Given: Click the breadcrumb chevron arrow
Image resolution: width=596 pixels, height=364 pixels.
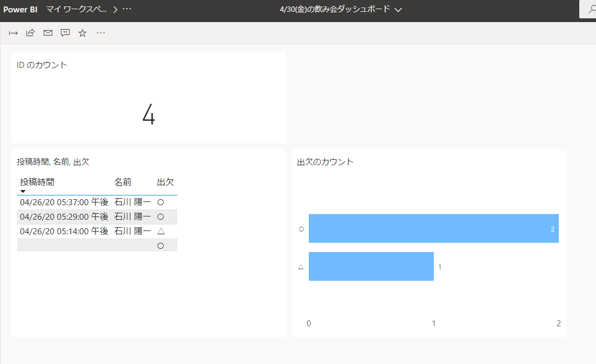Looking at the screenshot, I should [x=115, y=10].
